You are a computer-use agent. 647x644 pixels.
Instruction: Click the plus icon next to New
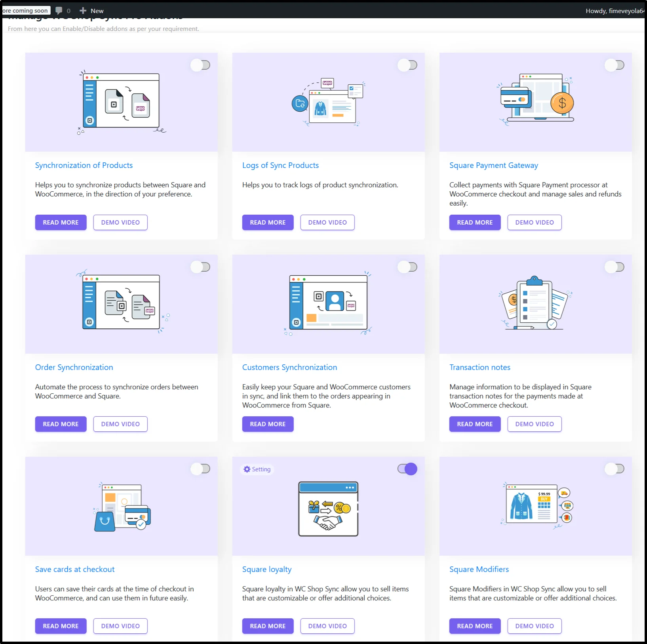click(83, 11)
